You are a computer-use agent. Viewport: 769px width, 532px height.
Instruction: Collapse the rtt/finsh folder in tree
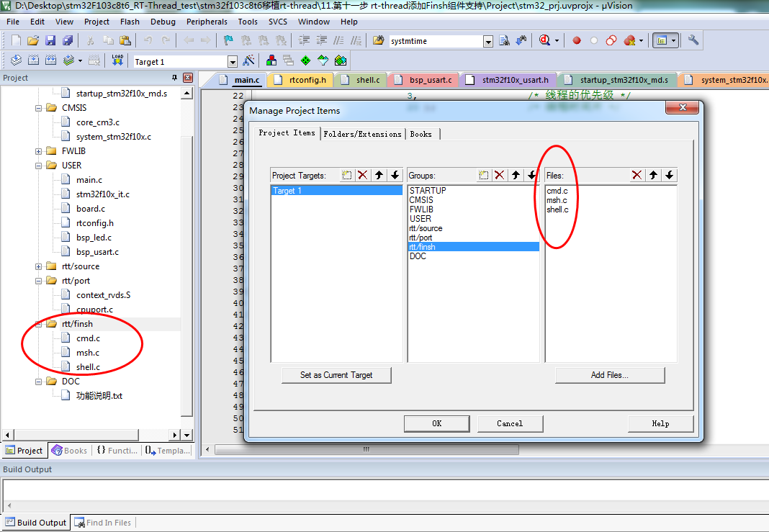coord(38,324)
